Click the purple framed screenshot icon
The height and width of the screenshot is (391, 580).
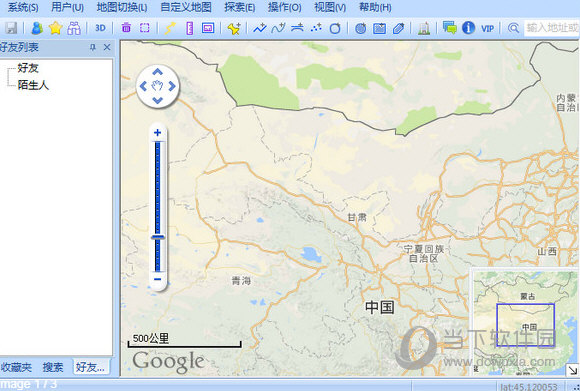pyautogui.click(x=208, y=28)
